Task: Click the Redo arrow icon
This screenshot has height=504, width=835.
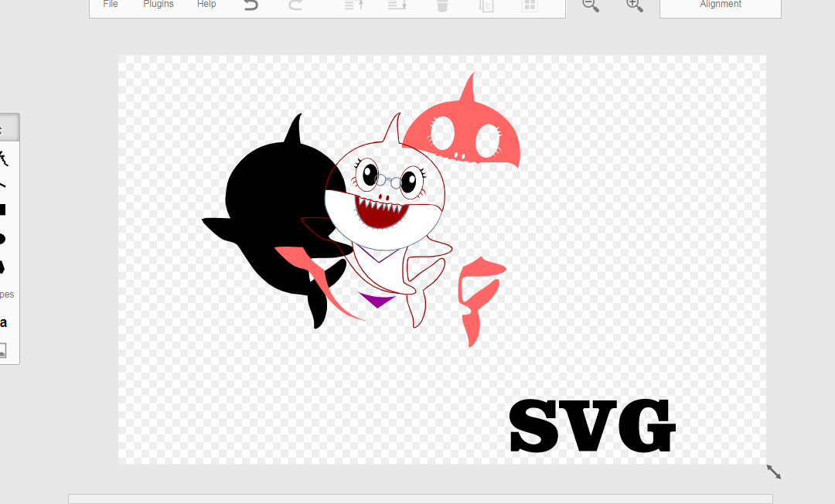Action: click(295, 5)
